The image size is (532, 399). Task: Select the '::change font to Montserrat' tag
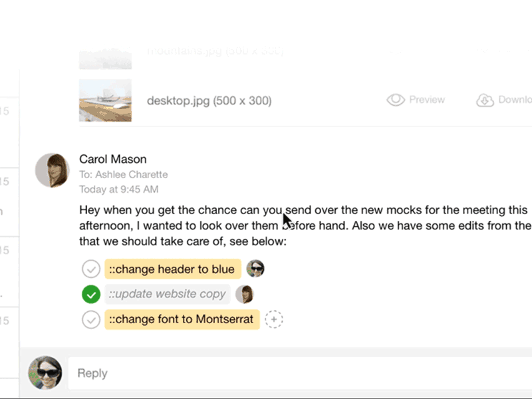point(182,320)
